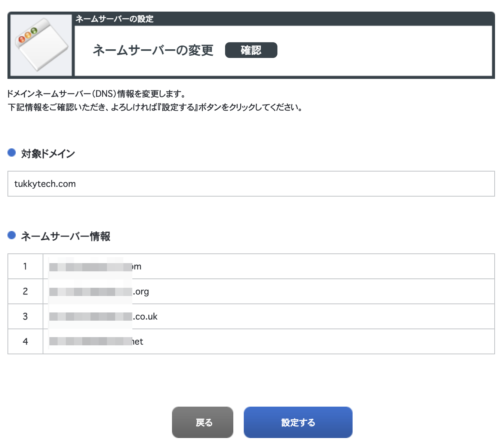Click the DNS description text line
504x444 pixels.
pyautogui.click(x=96, y=94)
